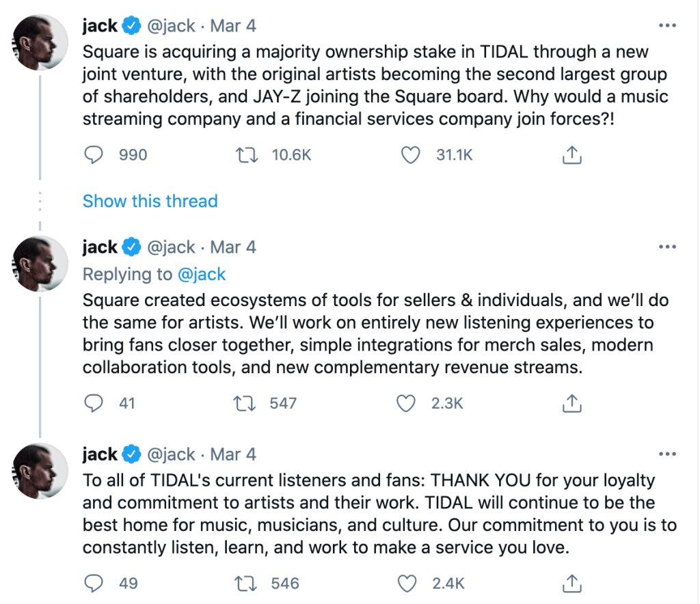Like the tweet with 31.1K likes
This screenshot has width=700, height=604.
(409, 155)
